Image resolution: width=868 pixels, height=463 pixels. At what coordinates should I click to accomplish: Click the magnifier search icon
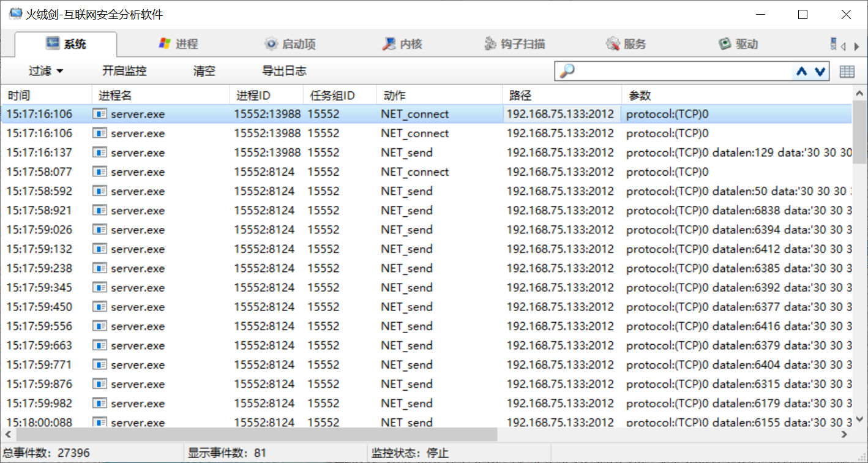coord(567,71)
